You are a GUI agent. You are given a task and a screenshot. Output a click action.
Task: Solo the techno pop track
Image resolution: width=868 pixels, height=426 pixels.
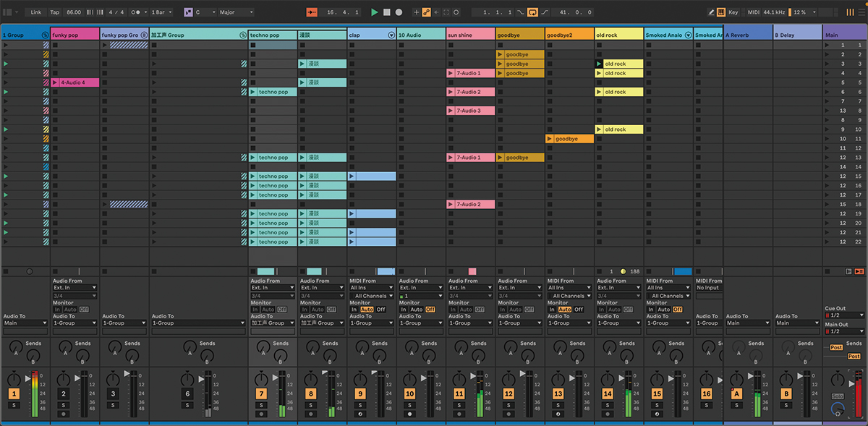coord(261,405)
